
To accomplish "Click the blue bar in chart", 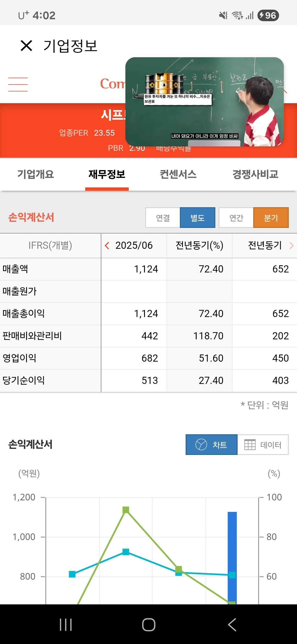I will 232,558.
